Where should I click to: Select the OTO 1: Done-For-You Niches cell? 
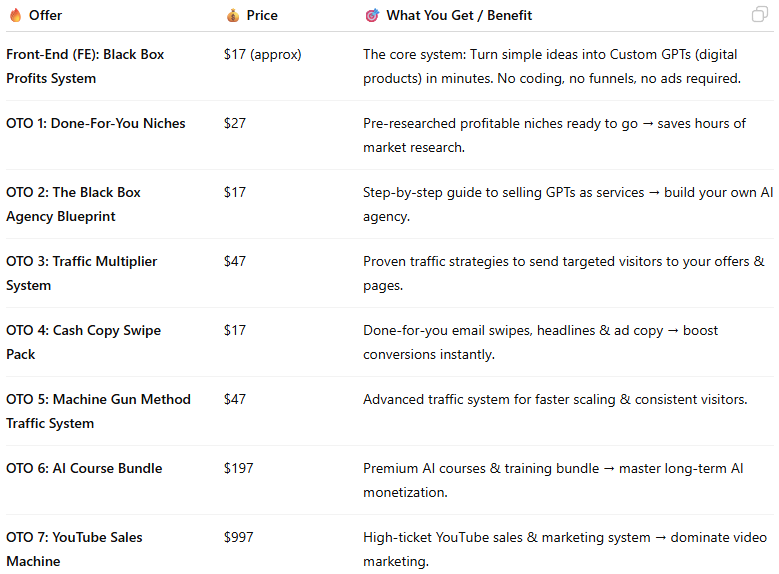(x=95, y=123)
